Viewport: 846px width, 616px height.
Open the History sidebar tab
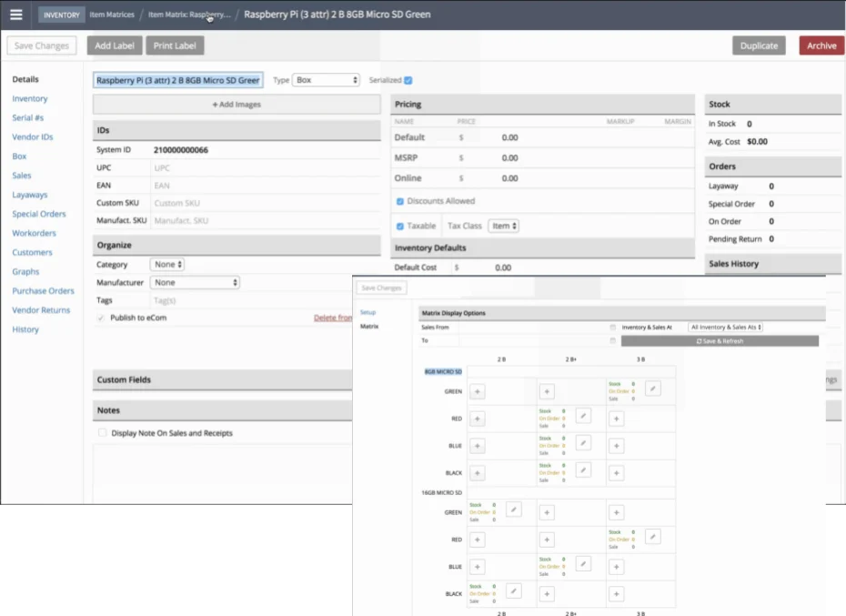click(x=25, y=329)
